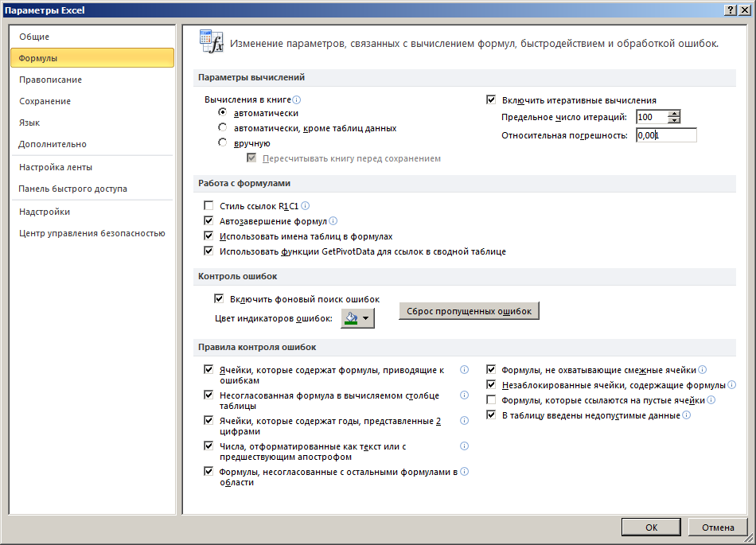This screenshot has width=756, height=545.
Task: Click info icon for недопустимые данные rule
Action: coord(687,415)
